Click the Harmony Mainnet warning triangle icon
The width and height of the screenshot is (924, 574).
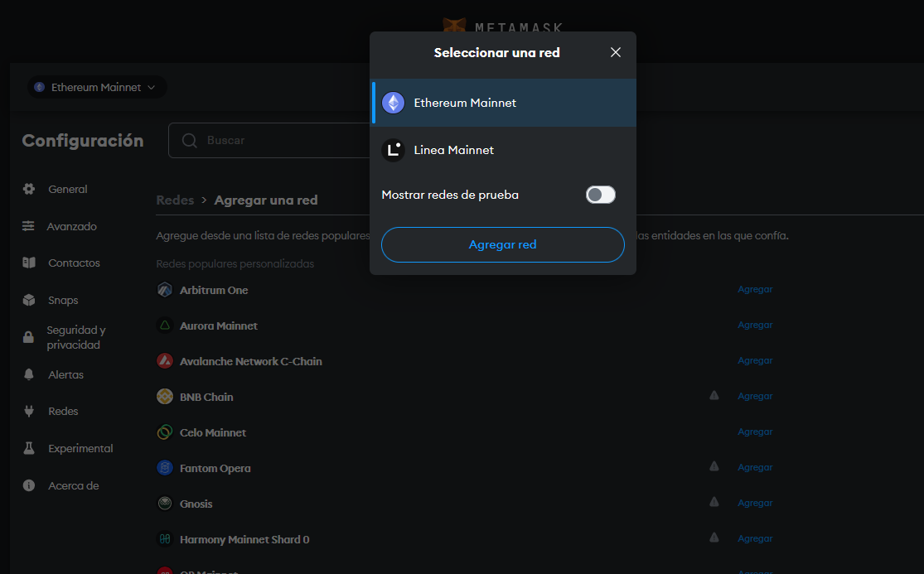tap(714, 538)
